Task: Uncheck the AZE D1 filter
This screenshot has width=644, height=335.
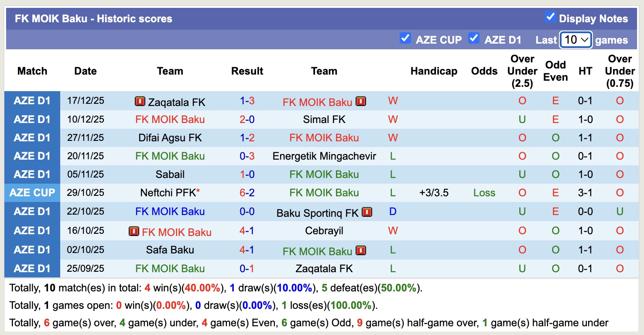Action: click(x=474, y=39)
